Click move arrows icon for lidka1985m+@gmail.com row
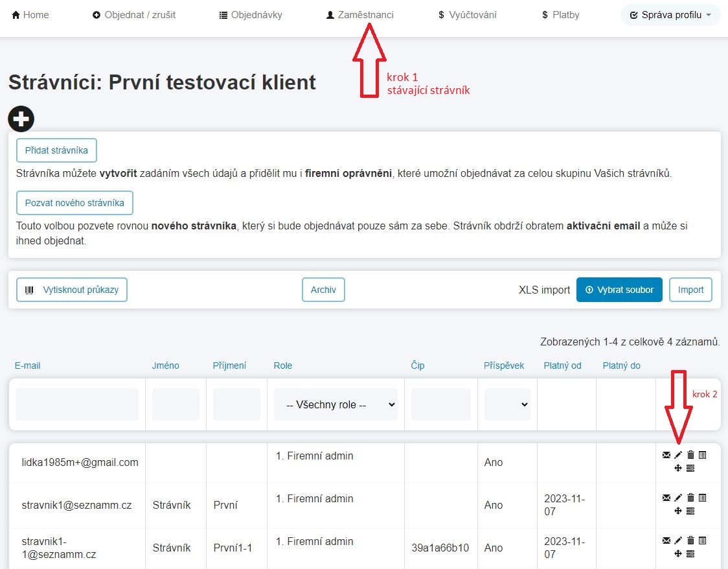 tap(678, 468)
